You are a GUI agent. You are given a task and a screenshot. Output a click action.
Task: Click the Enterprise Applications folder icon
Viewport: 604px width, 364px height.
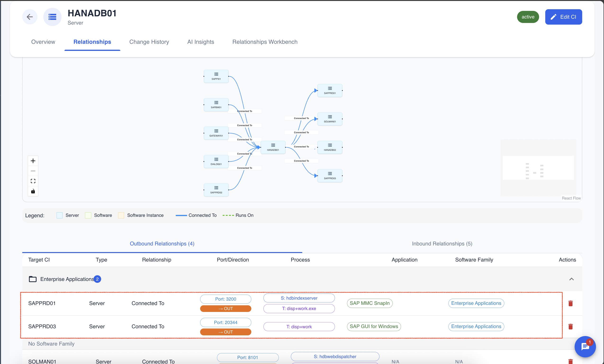[33, 279]
